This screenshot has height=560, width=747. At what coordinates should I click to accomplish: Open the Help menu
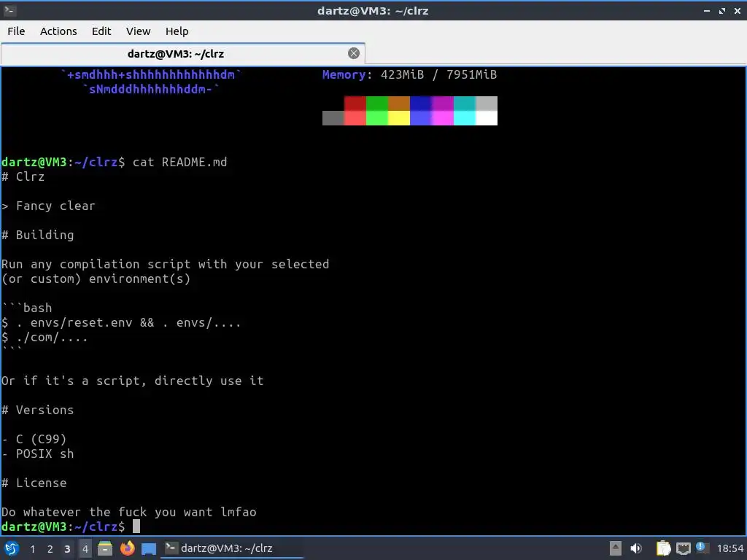click(177, 31)
